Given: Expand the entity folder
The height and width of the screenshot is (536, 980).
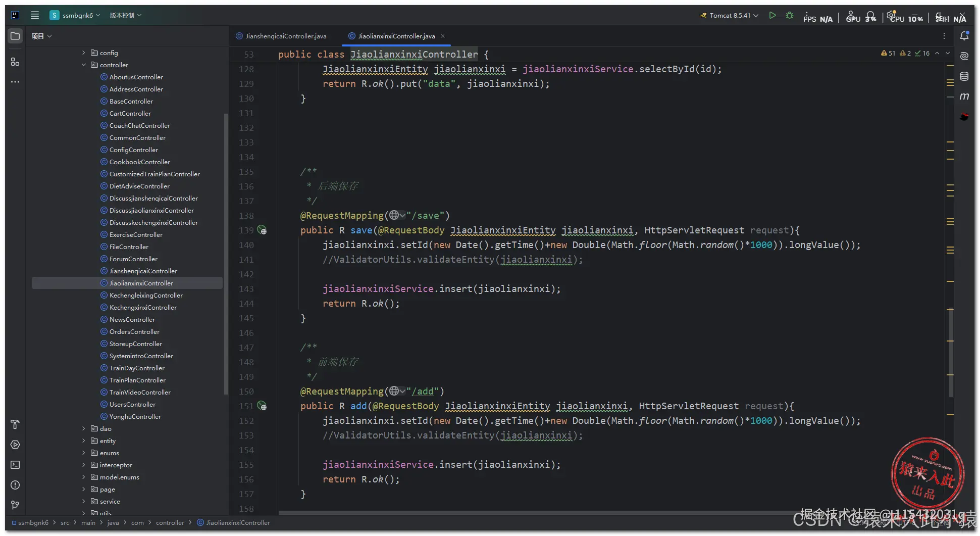Looking at the screenshot, I should (84, 441).
